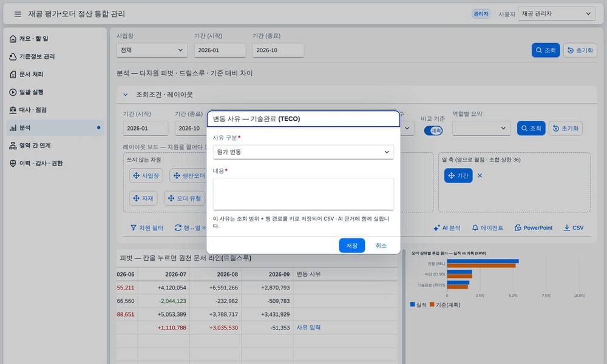Screen dimensions: 607x364
Task: Open the hamburger navigation menu
Action: point(18,14)
